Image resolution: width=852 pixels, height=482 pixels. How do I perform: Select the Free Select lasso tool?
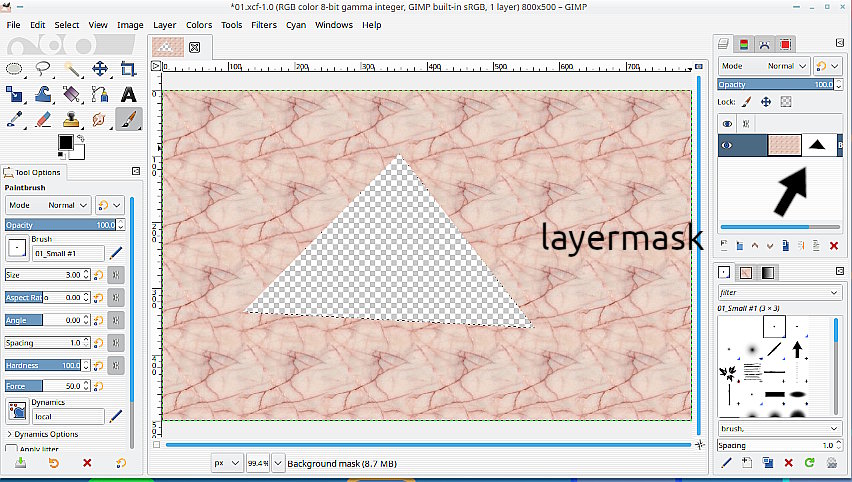pyautogui.click(x=43, y=69)
